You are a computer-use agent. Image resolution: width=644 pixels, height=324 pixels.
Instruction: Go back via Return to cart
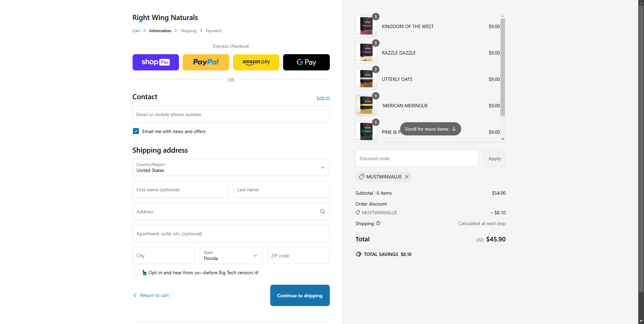(151, 295)
